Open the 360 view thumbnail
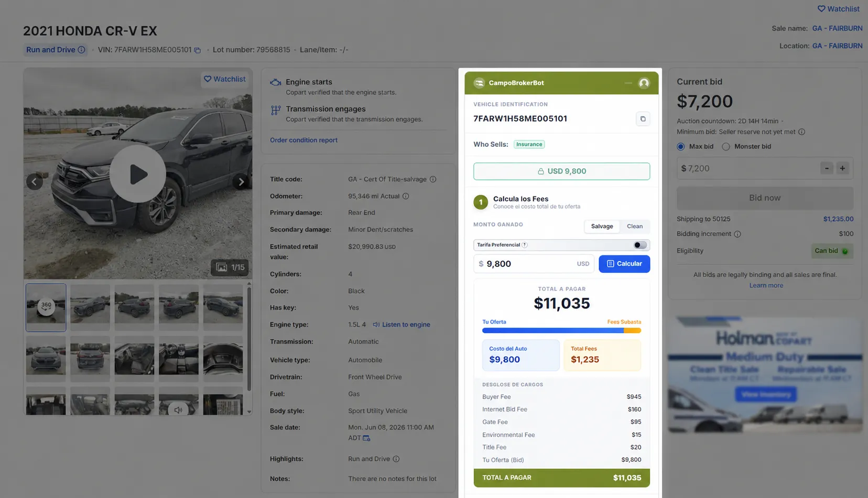Screen dimensions: 868x498 46,307
